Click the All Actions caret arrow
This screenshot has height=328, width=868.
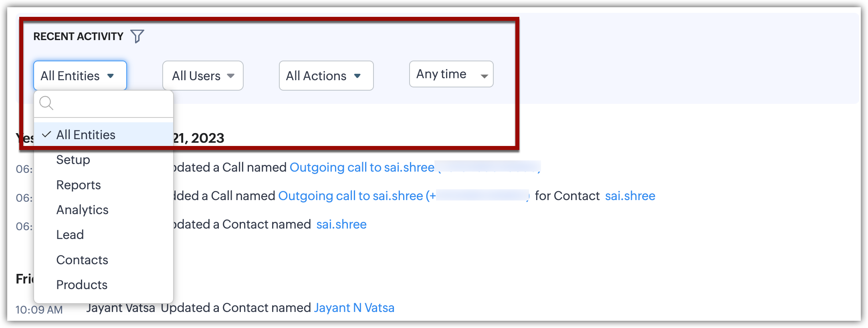[x=357, y=76]
